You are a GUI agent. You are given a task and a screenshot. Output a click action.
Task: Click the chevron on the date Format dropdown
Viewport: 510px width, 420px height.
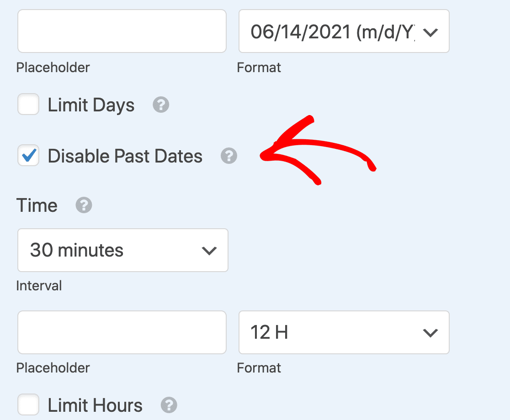pos(430,31)
